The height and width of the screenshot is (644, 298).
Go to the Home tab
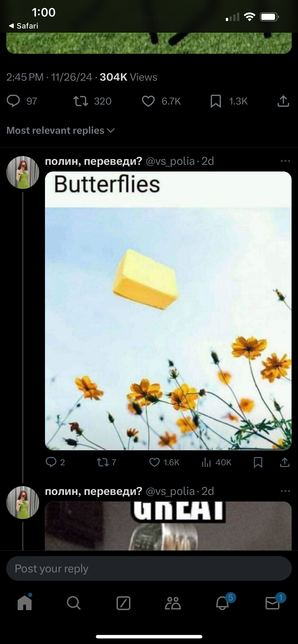click(x=25, y=603)
